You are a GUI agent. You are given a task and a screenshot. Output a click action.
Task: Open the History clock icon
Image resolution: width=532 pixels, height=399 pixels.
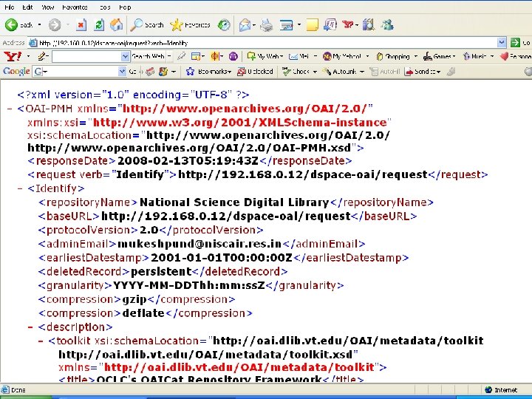tap(224, 25)
